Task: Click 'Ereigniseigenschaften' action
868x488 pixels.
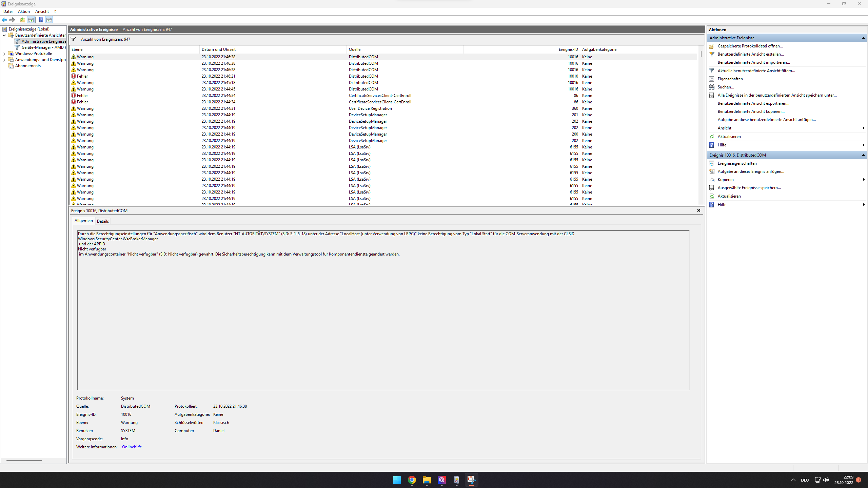Action: (737, 163)
